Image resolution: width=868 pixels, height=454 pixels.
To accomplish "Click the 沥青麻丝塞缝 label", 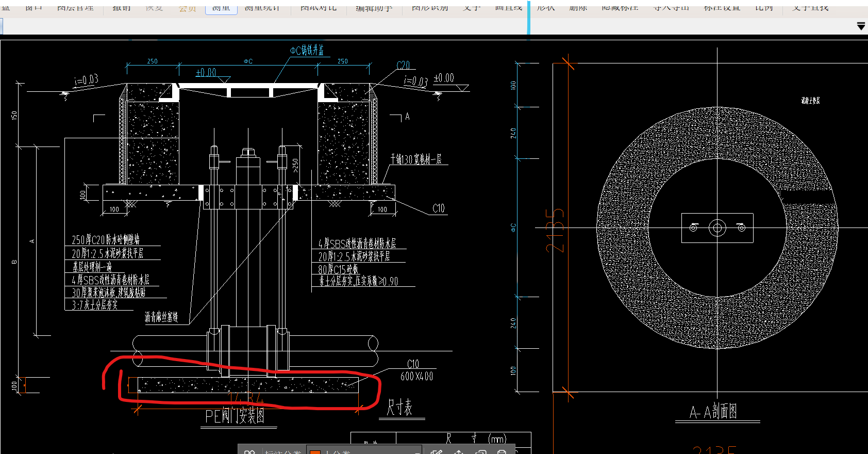I will 161,317.
